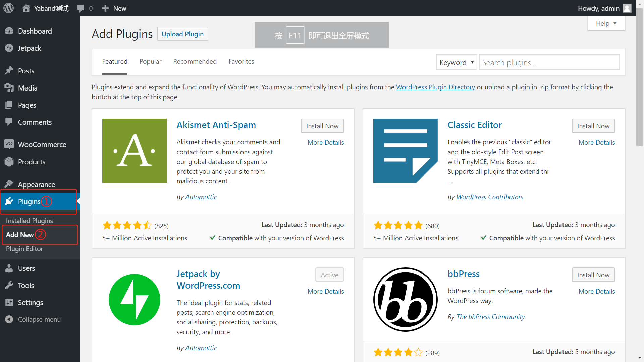The height and width of the screenshot is (362, 644).
Task: Expand the Help panel dropdown
Action: pyautogui.click(x=606, y=23)
